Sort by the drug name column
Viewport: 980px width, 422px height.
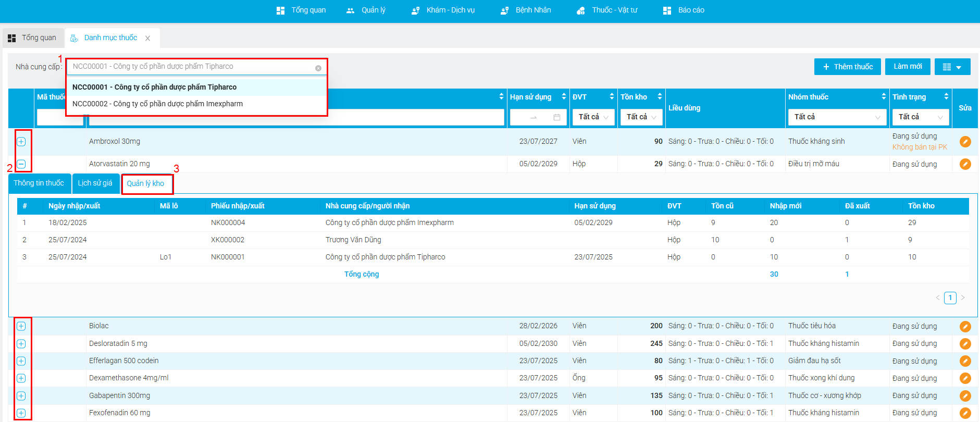coord(501,97)
